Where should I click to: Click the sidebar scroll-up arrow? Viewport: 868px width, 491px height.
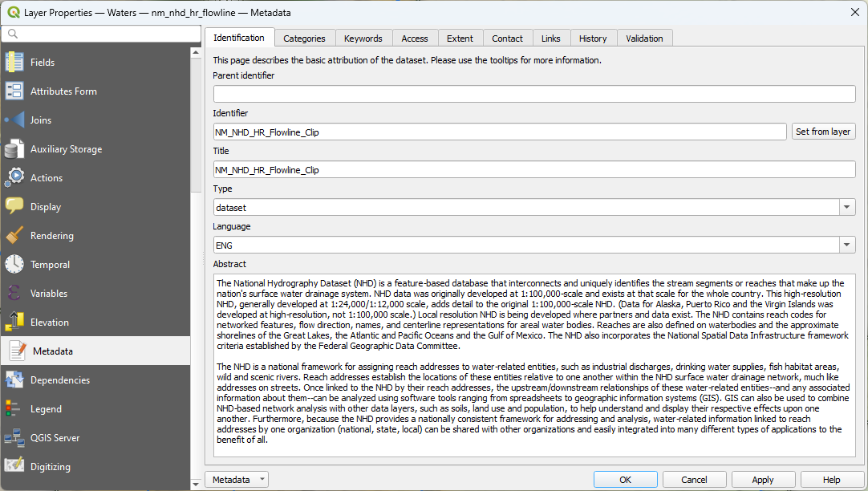[196, 53]
